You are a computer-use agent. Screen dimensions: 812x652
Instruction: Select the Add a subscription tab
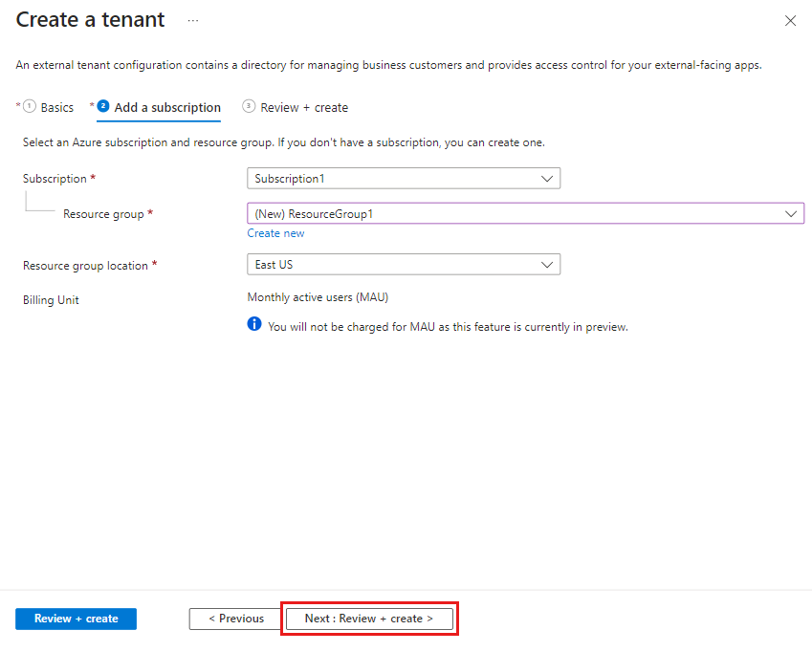(167, 108)
